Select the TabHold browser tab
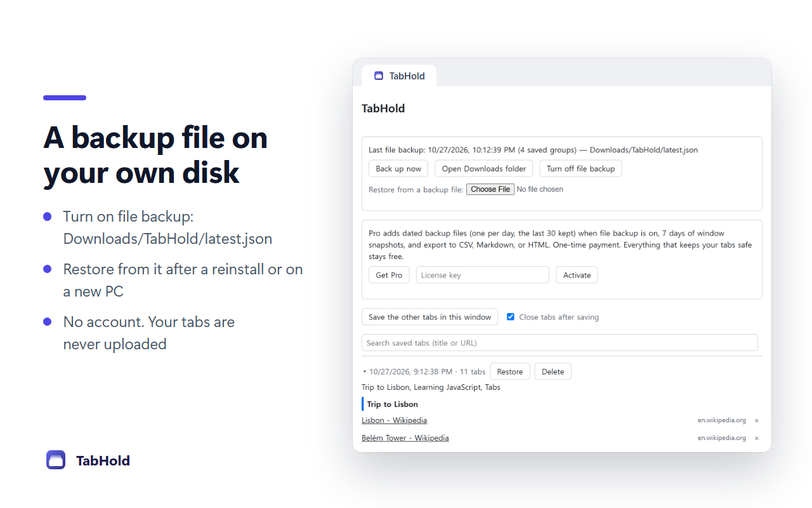 399,76
